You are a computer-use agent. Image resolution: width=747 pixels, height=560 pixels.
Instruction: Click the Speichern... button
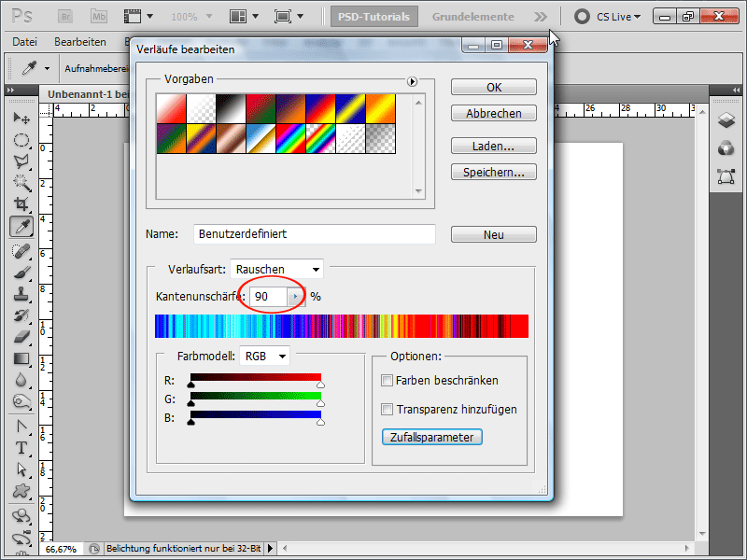tap(494, 172)
